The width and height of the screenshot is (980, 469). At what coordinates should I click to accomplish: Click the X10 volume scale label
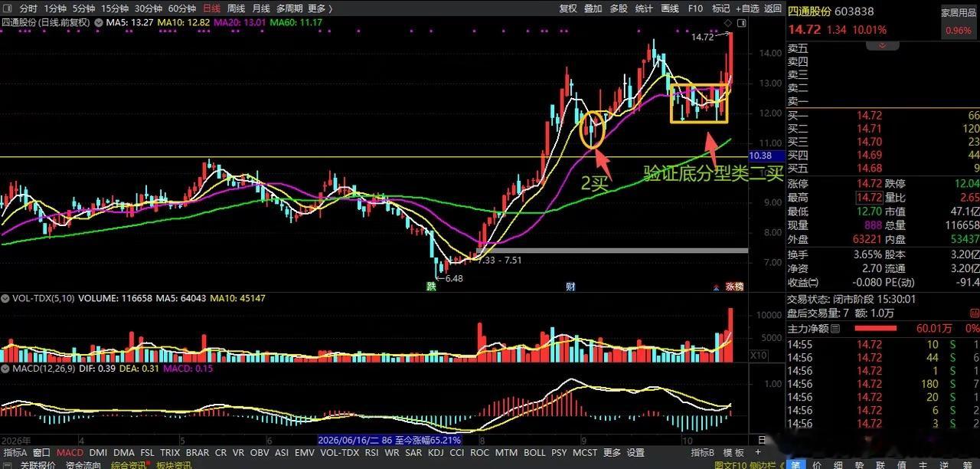758,355
